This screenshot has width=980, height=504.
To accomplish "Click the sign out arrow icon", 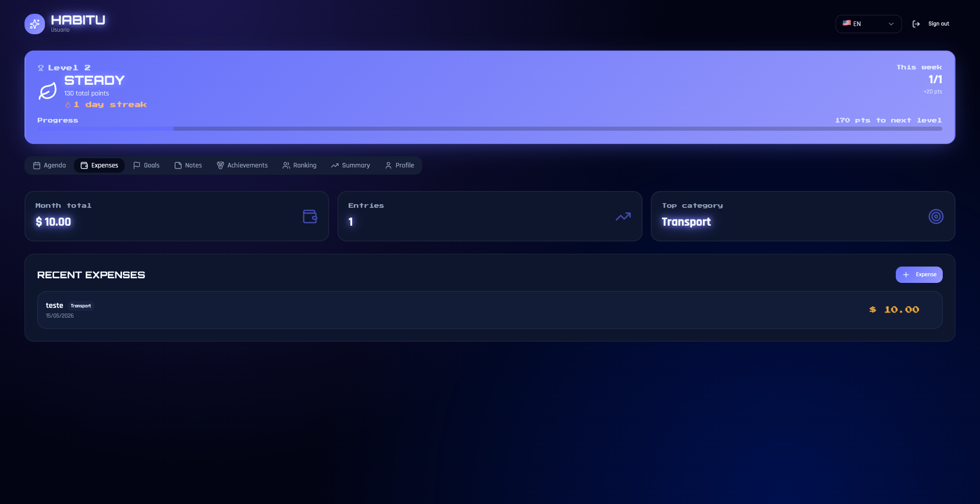I will (x=916, y=24).
